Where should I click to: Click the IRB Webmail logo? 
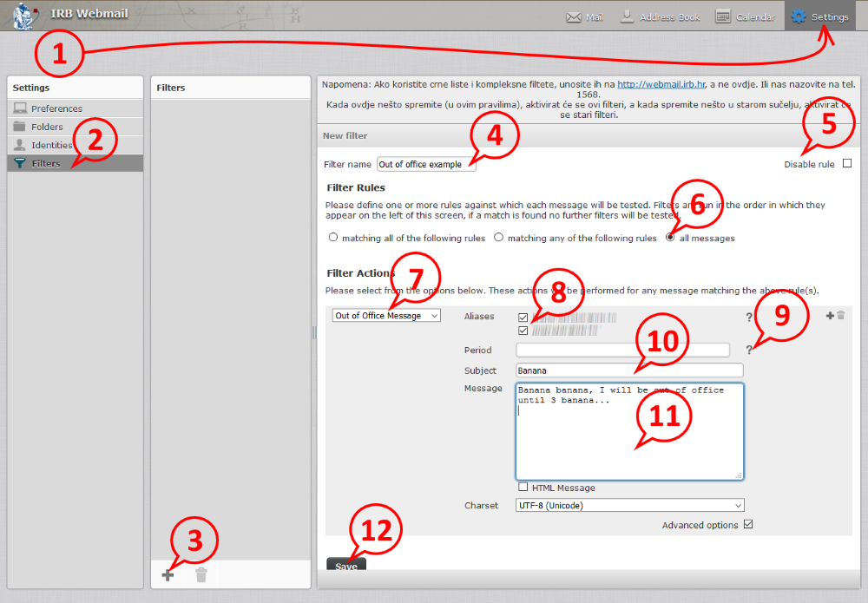[x=25, y=16]
